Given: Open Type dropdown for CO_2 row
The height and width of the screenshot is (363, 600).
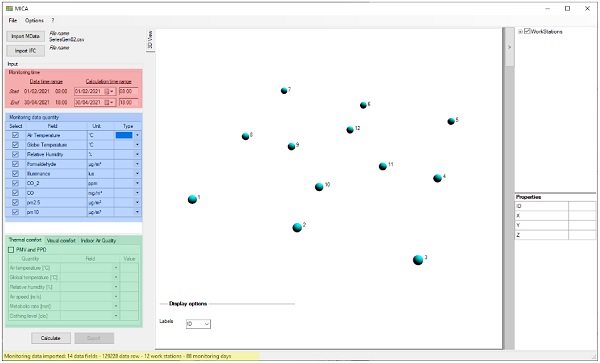Looking at the screenshot, I should (137, 183).
